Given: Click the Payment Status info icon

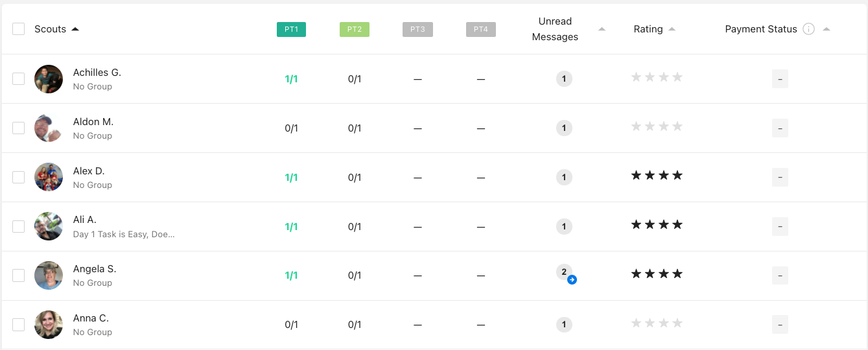Looking at the screenshot, I should click(x=808, y=29).
